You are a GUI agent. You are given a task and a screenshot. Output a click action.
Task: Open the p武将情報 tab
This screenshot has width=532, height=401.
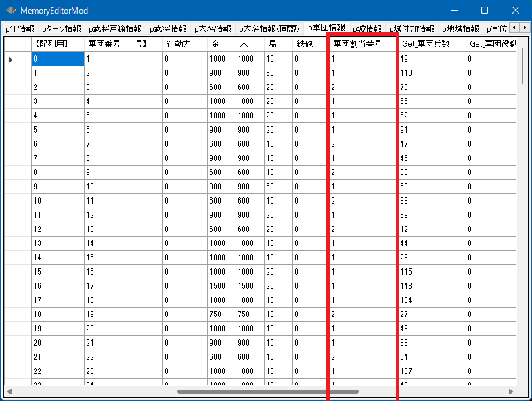(167, 29)
